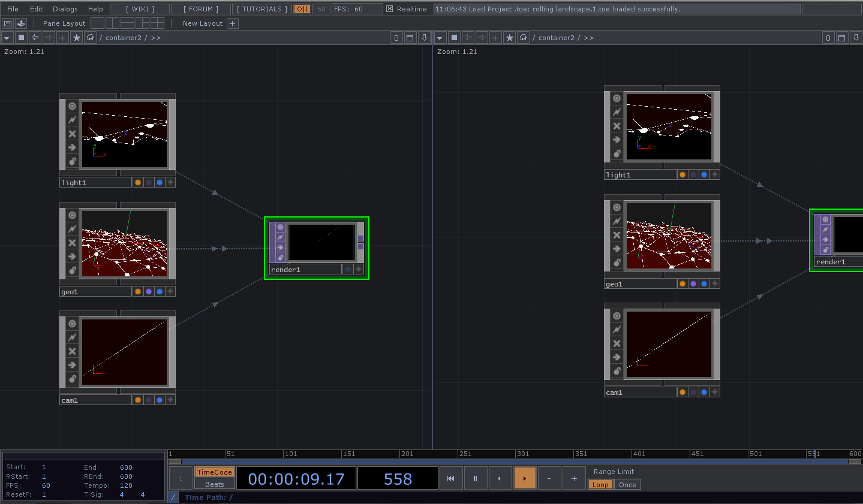Image resolution: width=863 pixels, height=504 pixels.
Task: Set range limit to Once
Action: click(x=627, y=485)
